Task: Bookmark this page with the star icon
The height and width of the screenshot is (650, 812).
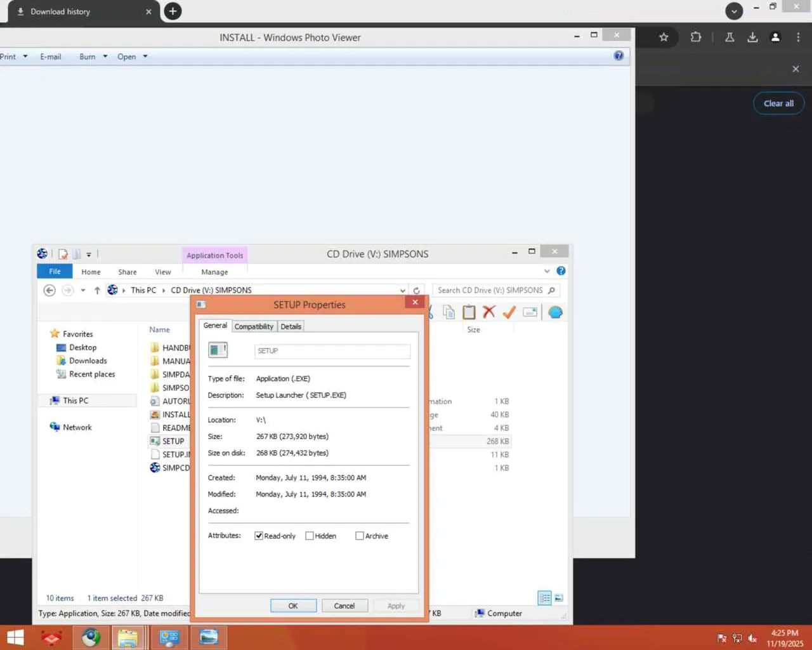Action: point(664,37)
